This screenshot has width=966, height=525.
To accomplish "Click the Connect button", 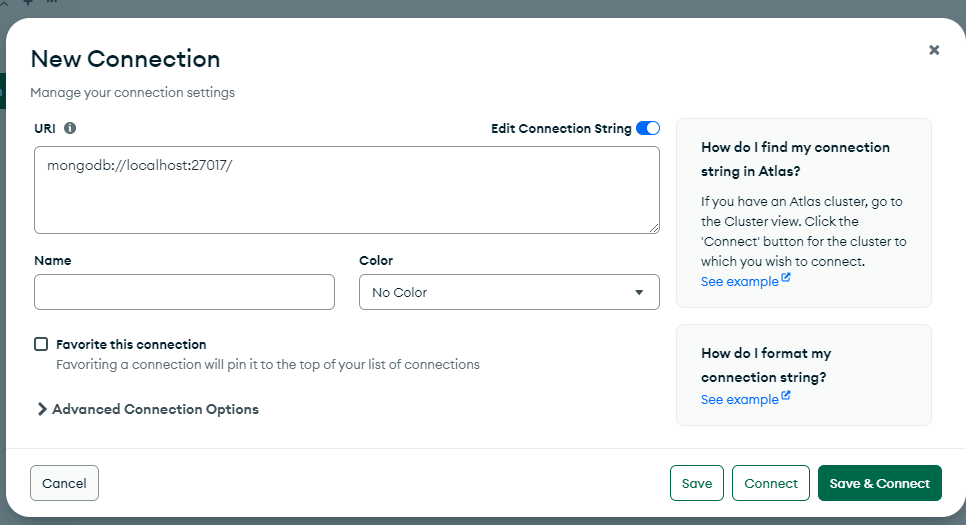I will (771, 483).
